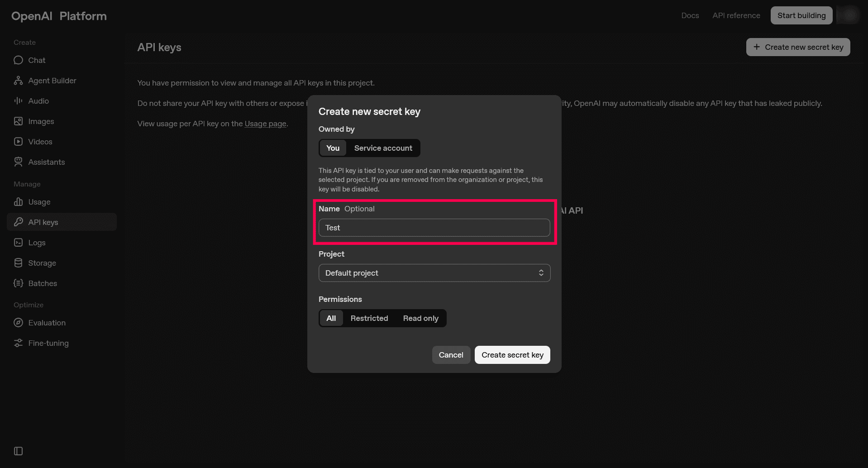Open the API reference page
The height and width of the screenshot is (468, 868).
coord(736,15)
